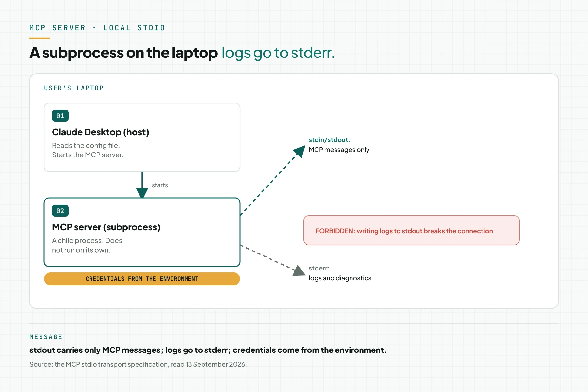Viewport: 588px width, 392px height.
Task: Click the bold stdout summary sentence
Action: pyautogui.click(x=208, y=350)
